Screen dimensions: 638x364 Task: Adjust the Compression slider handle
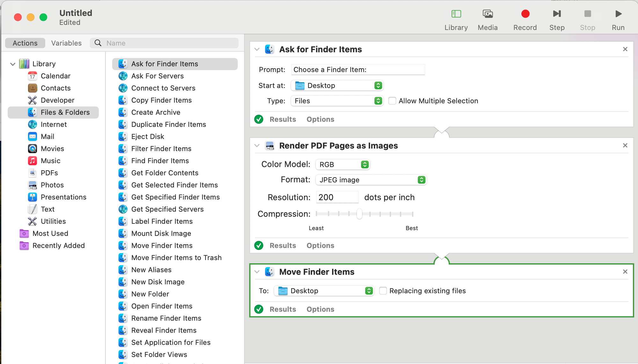[x=359, y=214]
